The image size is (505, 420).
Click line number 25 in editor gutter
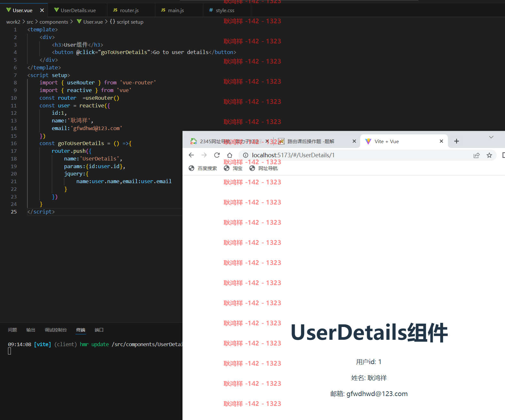[x=14, y=212]
